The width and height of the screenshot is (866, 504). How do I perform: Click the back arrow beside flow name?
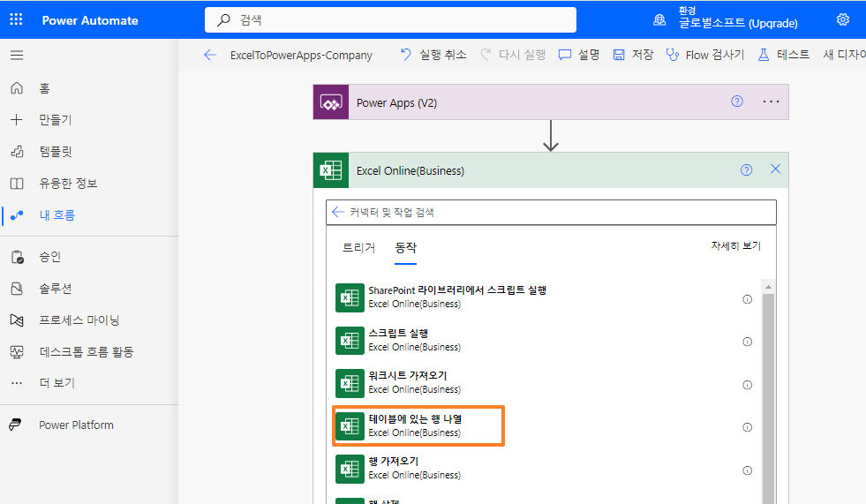(x=210, y=55)
